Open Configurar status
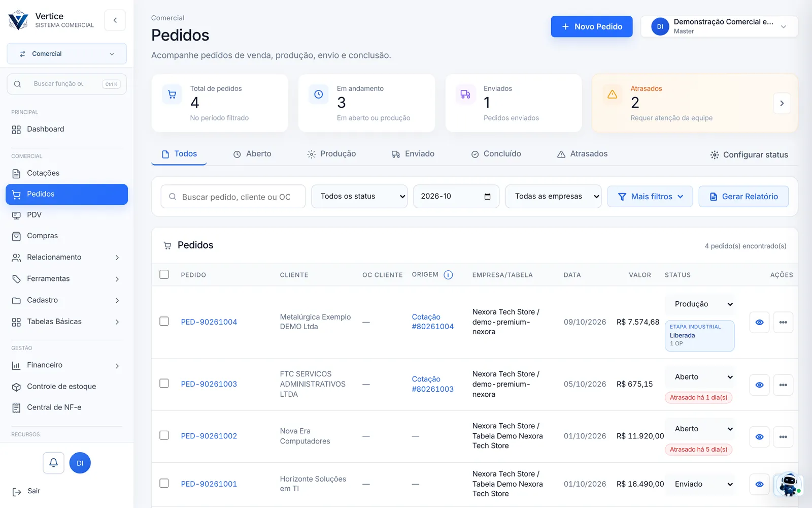The height and width of the screenshot is (508, 812). click(749, 155)
